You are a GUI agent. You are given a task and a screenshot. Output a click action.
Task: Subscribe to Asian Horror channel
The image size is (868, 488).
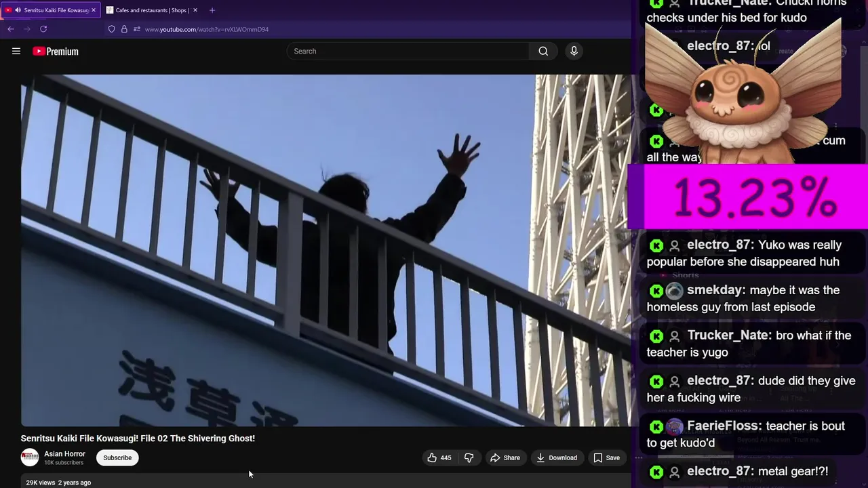117,457
